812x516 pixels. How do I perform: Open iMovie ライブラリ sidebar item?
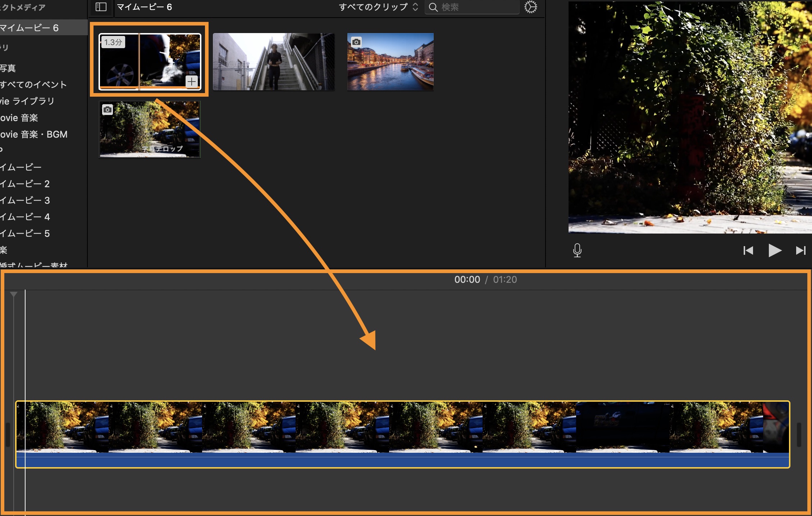tap(27, 101)
